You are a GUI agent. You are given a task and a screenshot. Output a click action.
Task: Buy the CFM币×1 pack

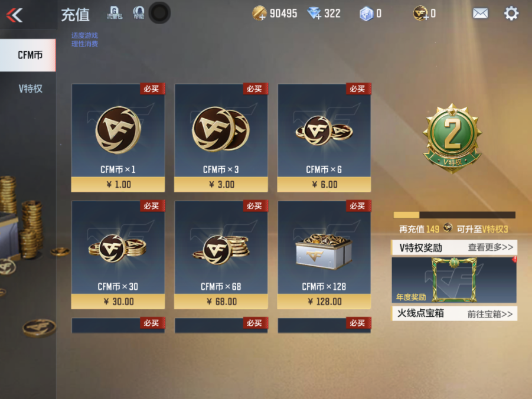point(118,138)
